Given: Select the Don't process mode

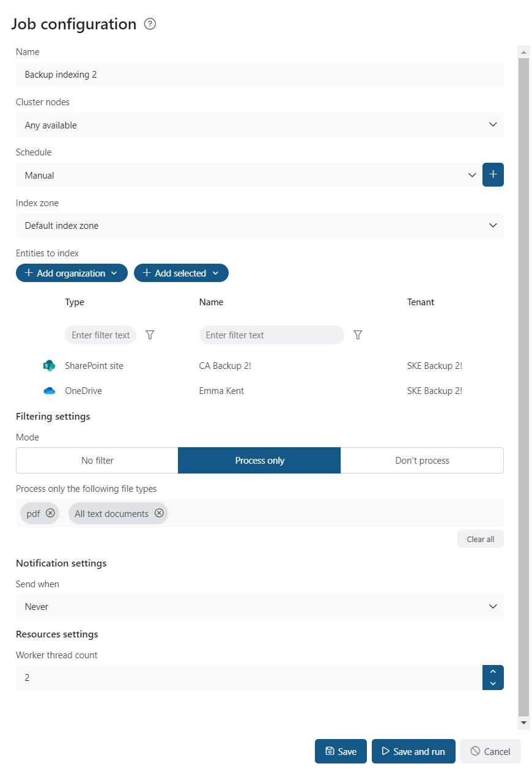Looking at the screenshot, I should click(422, 461).
